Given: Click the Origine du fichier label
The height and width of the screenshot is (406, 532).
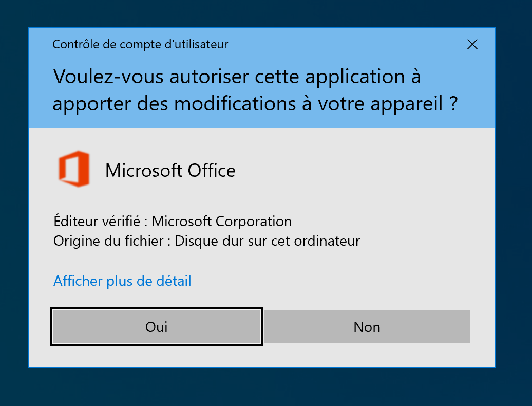Looking at the screenshot, I should tap(109, 241).
